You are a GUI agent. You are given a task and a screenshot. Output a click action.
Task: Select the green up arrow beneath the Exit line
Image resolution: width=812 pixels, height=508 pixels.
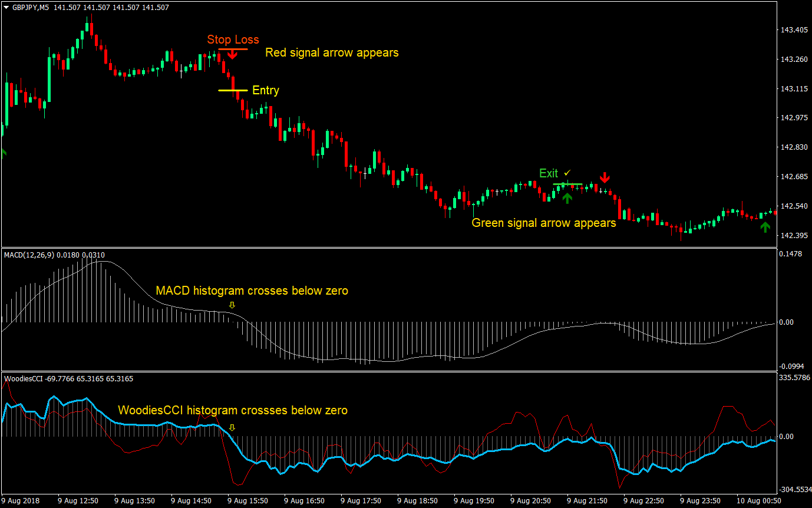click(567, 198)
